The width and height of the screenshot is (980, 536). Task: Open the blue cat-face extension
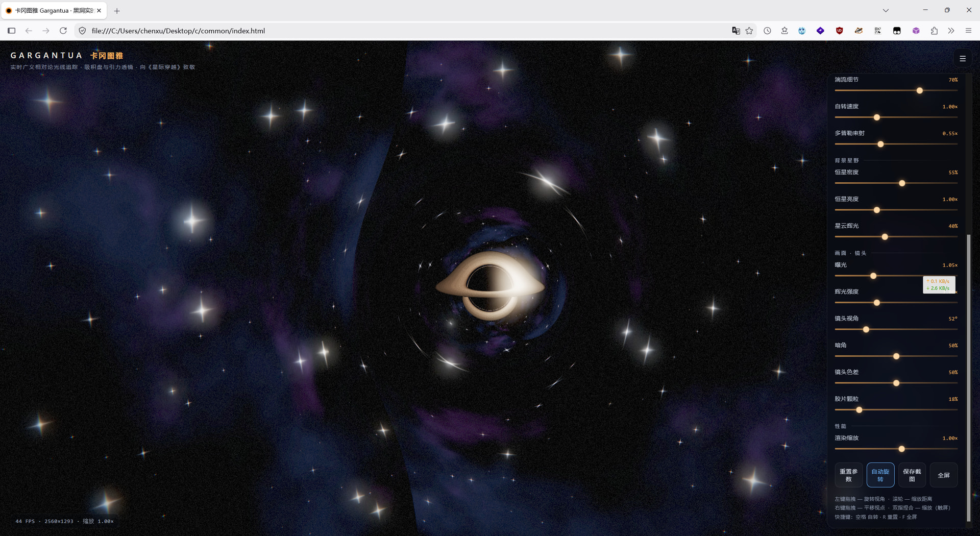(802, 31)
